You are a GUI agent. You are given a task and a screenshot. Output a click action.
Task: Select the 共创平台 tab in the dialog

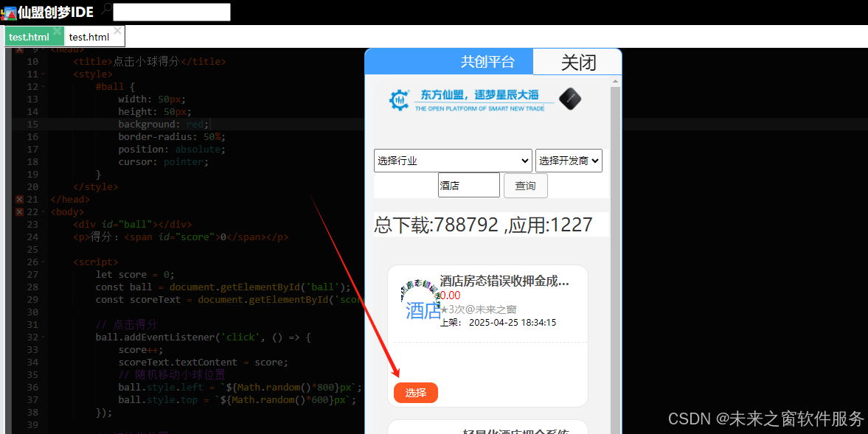click(x=449, y=61)
